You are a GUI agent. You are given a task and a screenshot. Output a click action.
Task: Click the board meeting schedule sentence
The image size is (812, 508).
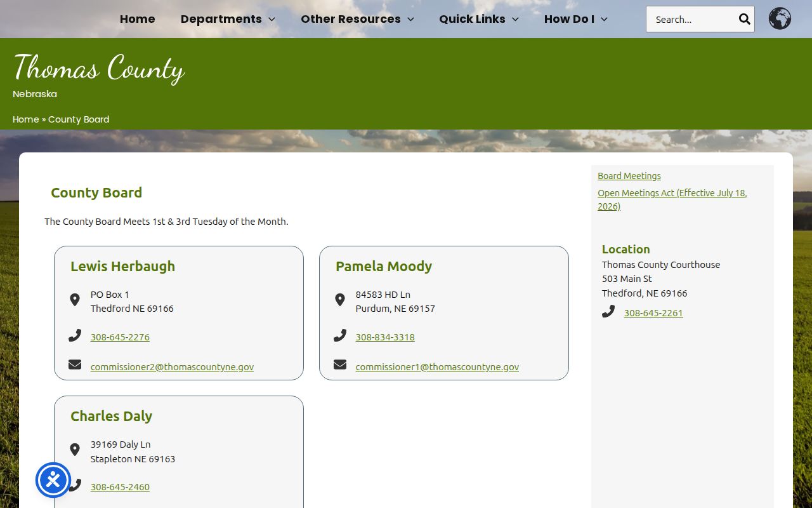point(166,222)
